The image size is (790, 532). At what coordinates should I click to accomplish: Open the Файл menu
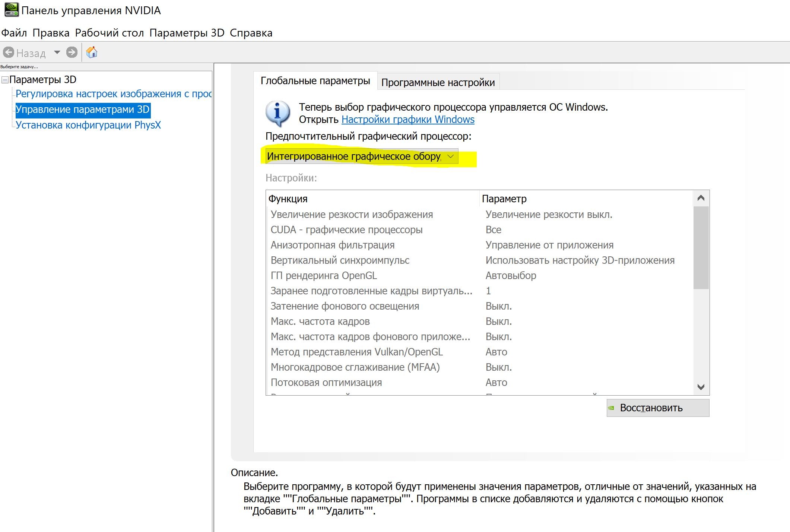[x=14, y=33]
